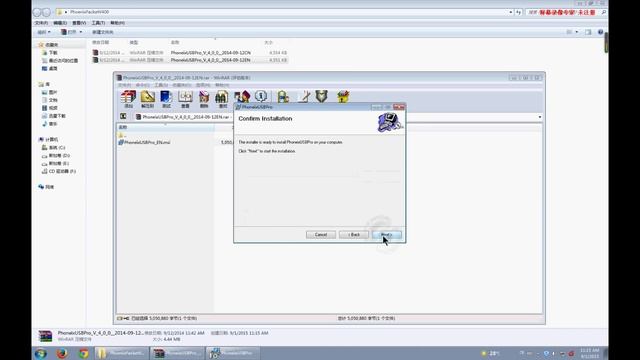Open the Explorer File (F) menu

click(41, 23)
